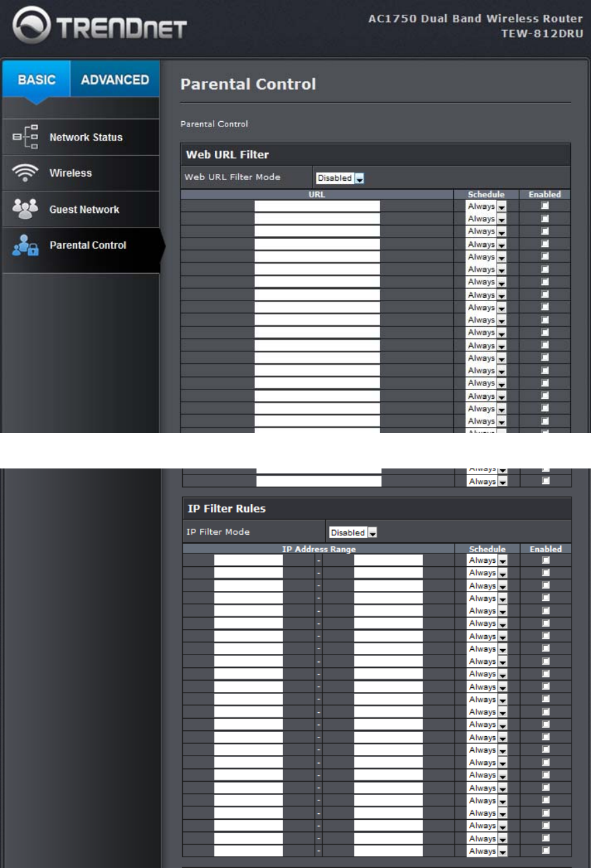Focus the last URL field in Web URL Filter

pyautogui.click(x=319, y=481)
